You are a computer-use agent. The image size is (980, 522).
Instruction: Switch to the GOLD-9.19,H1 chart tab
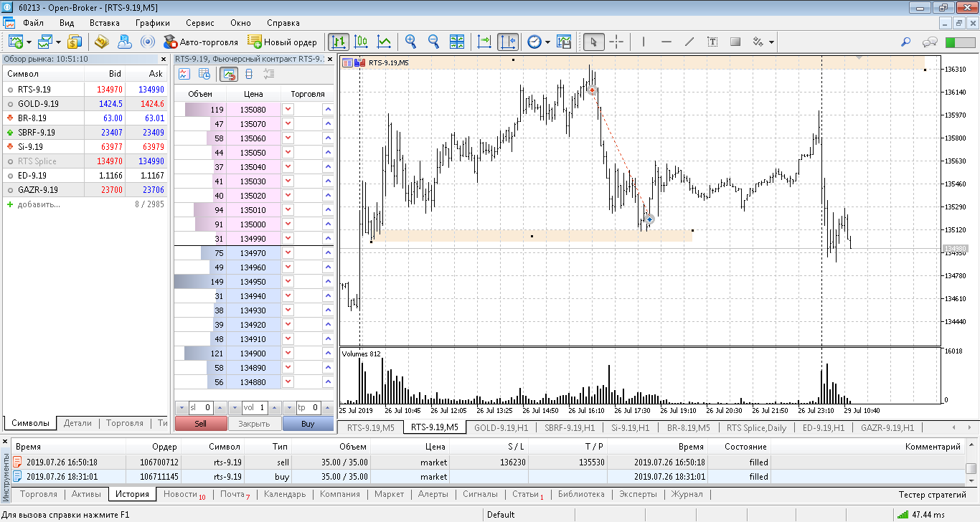click(x=501, y=428)
